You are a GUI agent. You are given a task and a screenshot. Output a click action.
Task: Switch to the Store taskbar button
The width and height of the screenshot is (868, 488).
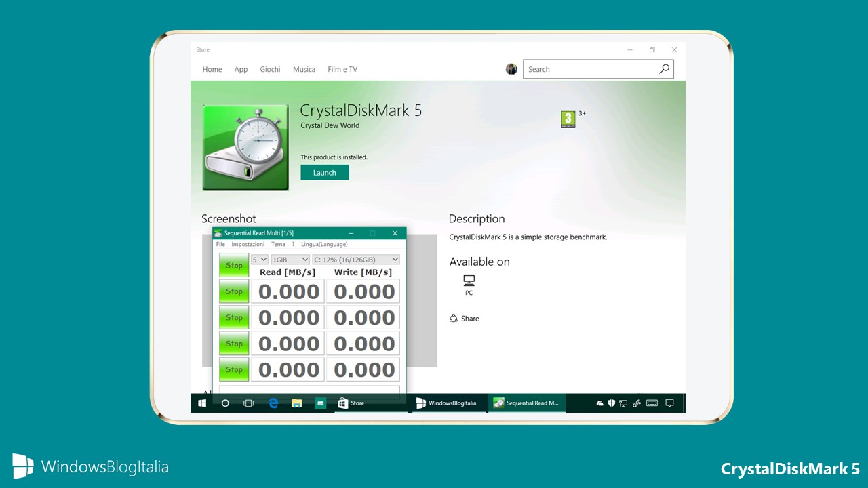pos(371,403)
